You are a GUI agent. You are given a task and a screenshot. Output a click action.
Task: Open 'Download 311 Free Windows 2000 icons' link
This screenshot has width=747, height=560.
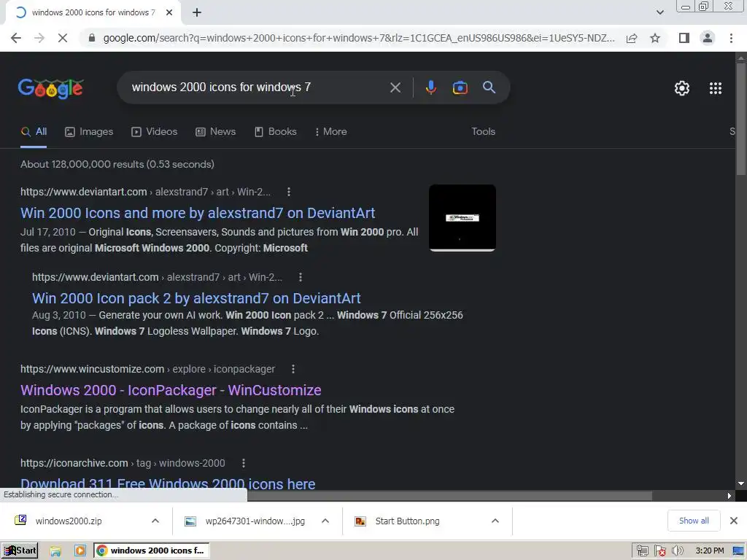point(168,483)
